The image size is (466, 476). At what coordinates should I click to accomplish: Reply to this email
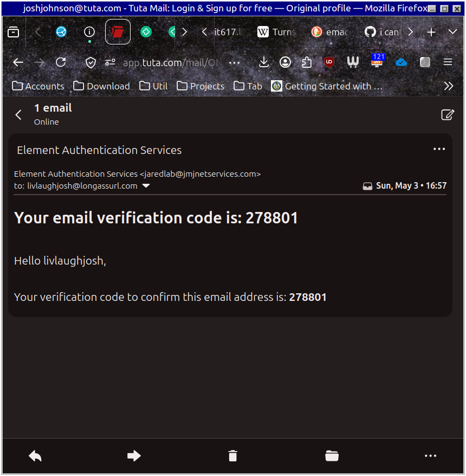point(35,456)
